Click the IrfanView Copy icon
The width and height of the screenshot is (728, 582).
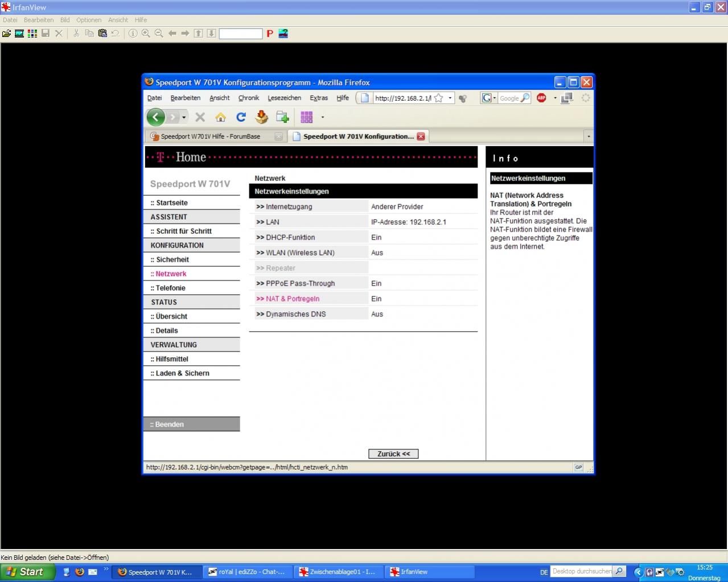coord(89,34)
